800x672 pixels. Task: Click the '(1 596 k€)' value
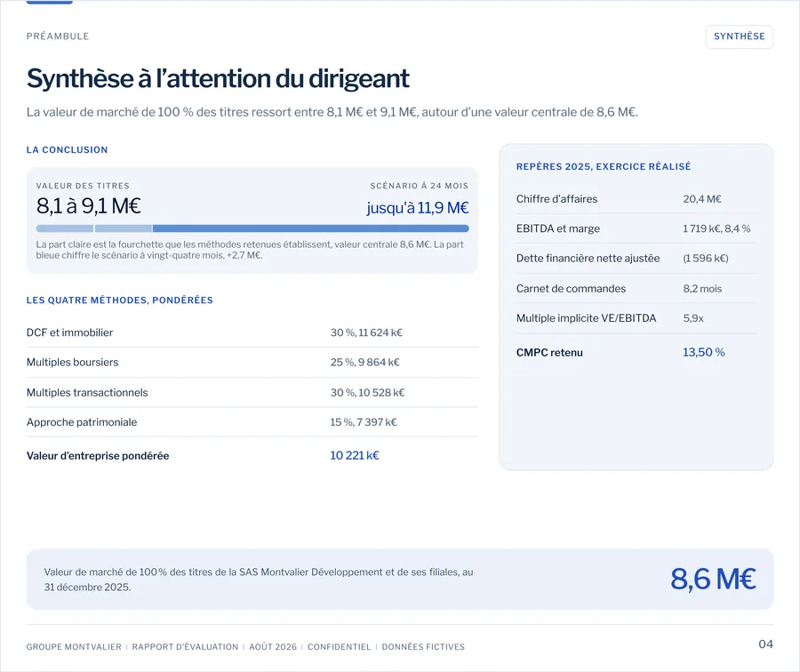click(706, 258)
